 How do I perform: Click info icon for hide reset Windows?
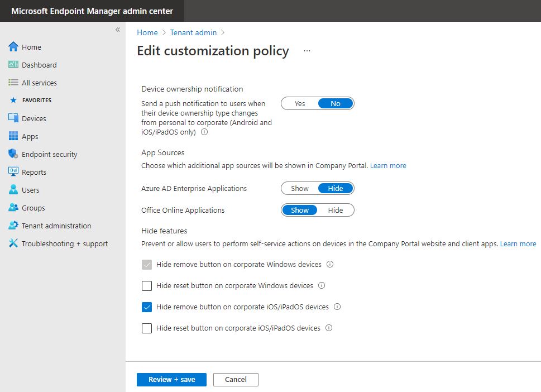click(x=322, y=285)
